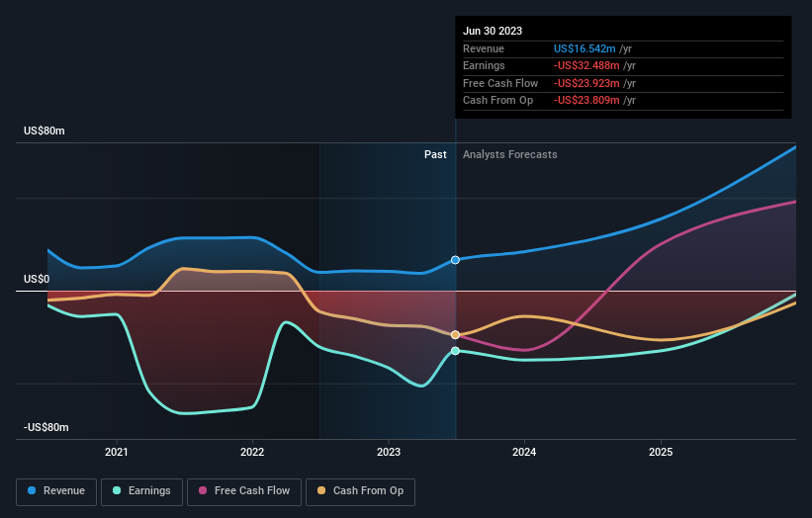812x518 pixels.
Task: Select the teal Earnings data point marker
Action: pyautogui.click(x=455, y=351)
